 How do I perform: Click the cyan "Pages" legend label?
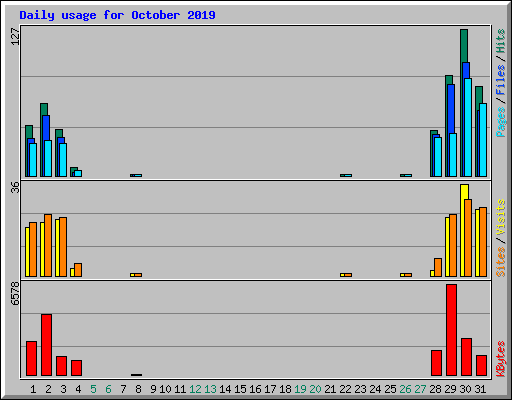(501, 122)
